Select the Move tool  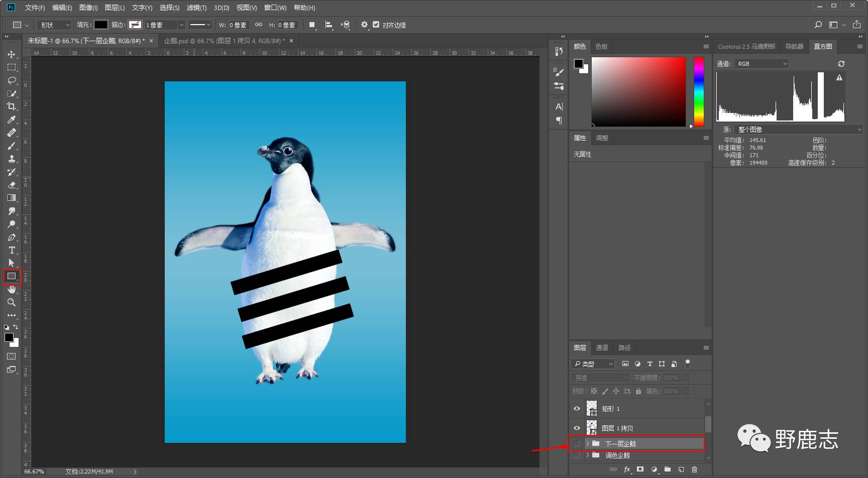tap(12, 54)
